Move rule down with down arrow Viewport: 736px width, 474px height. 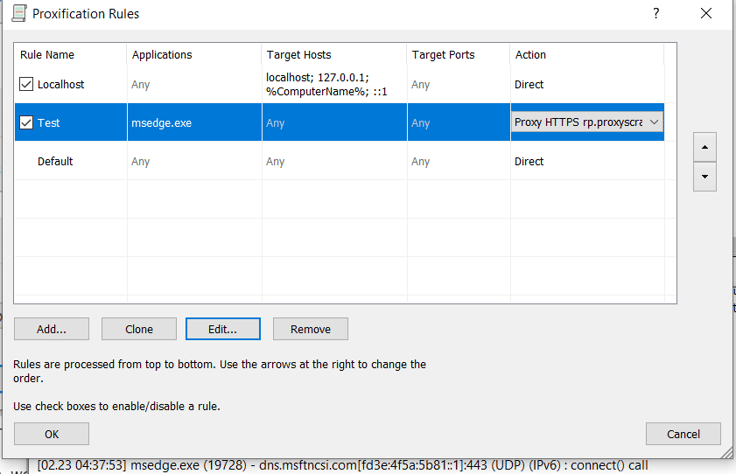(704, 176)
